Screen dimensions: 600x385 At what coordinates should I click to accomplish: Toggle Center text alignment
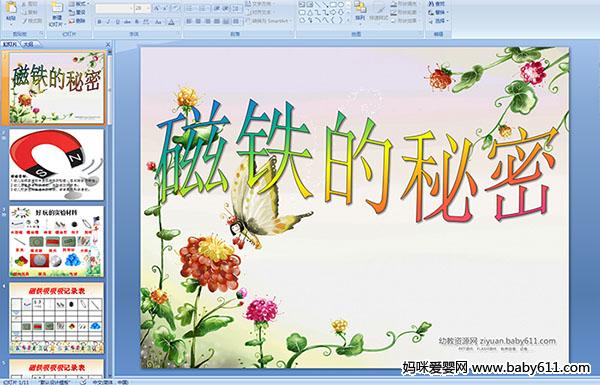pyautogui.click(x=198, y=21)
